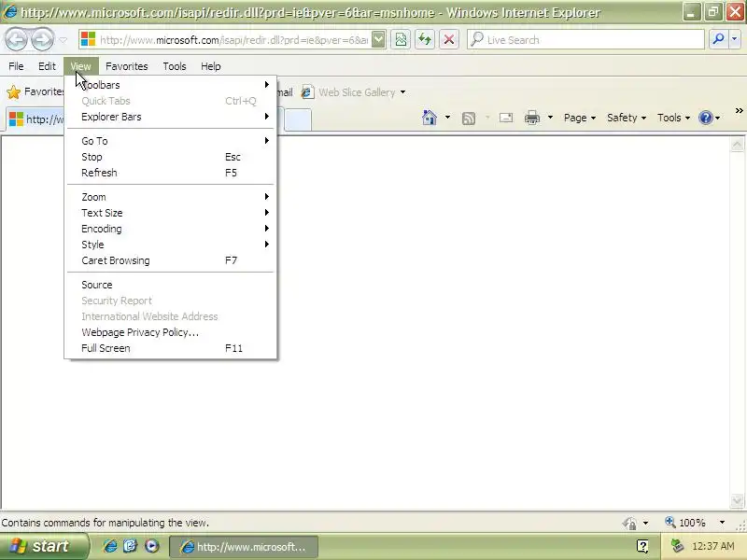Open the Help menu
This screenshot has height=560, width=747.
point(211,66)
